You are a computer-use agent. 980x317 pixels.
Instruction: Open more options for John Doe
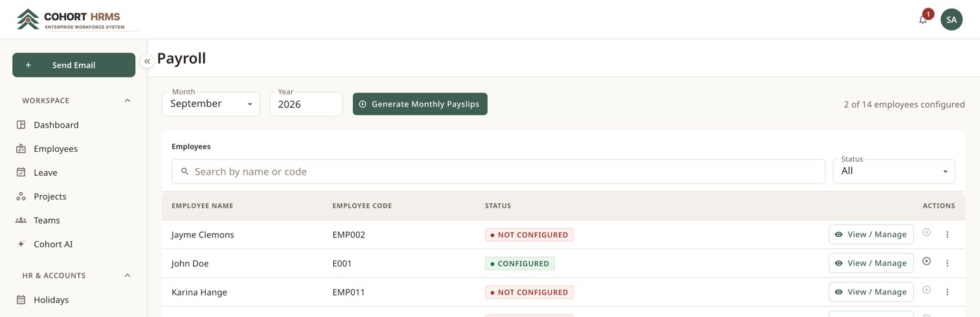tap(947, 263)
